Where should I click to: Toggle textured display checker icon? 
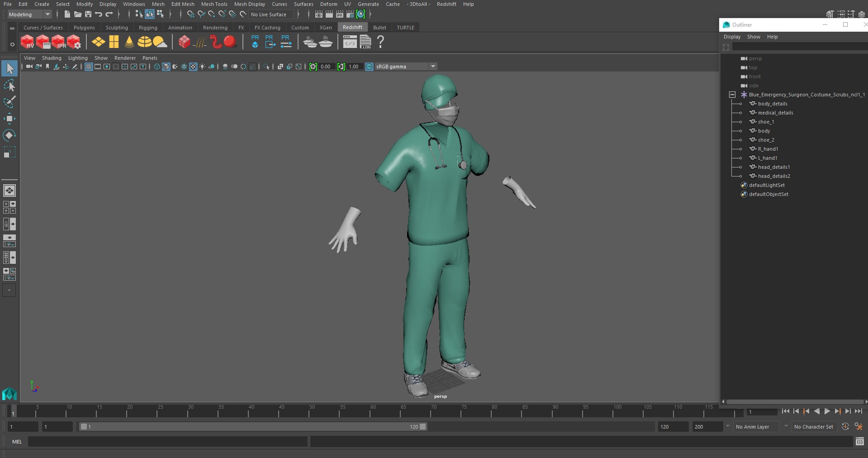click(x=193, y=67)
